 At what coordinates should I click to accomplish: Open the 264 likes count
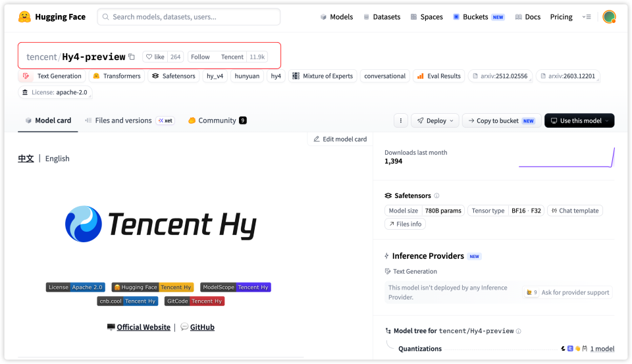coord(175,57)
